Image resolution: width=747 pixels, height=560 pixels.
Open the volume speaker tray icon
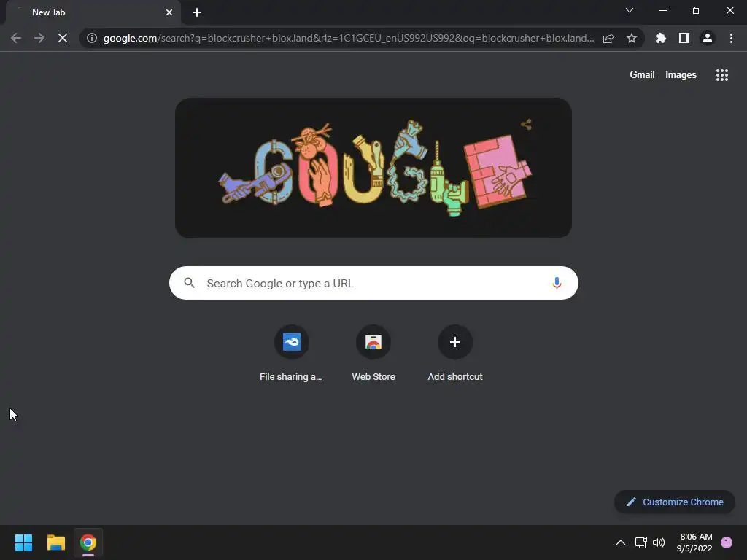coord(659,542)
